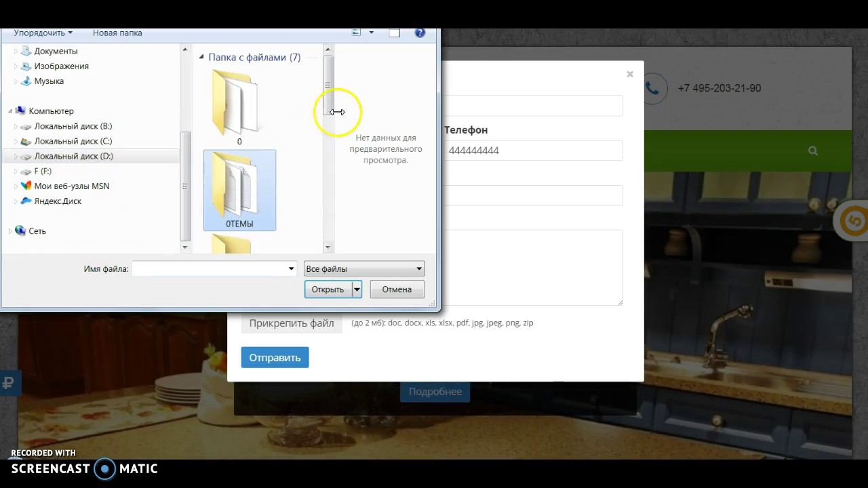Collapse the Компьютер tree node
Image resolution: width=868 pixels, height=488 pixels.
(10, 111)
